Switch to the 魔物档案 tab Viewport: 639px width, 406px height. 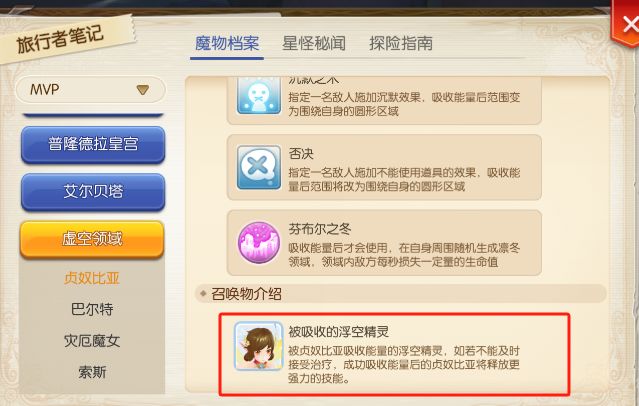pyautogui.click(x=227, y=43)
